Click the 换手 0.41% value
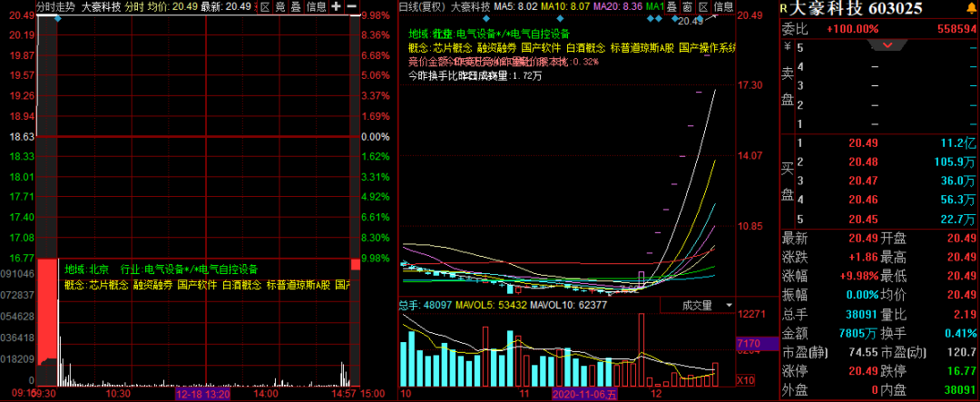The width and height of the screenshot is (980, 402). [x=963, y=333]
